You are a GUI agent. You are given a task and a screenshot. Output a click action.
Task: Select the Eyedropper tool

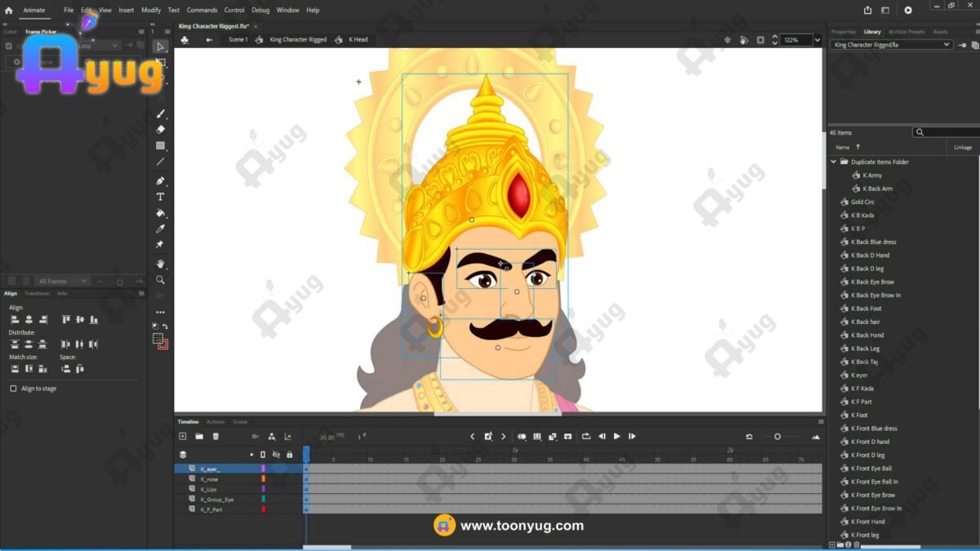[x=161, y=229]
